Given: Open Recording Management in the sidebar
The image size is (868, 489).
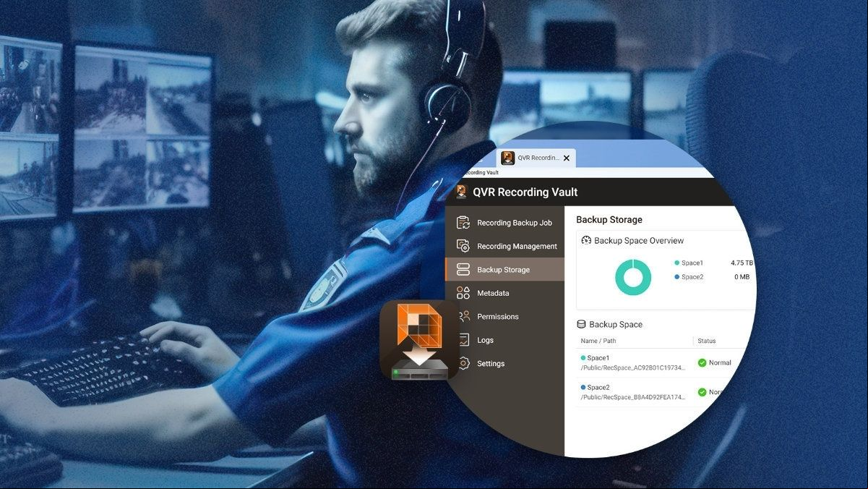Looking at the screenshot, I should 505,246.
